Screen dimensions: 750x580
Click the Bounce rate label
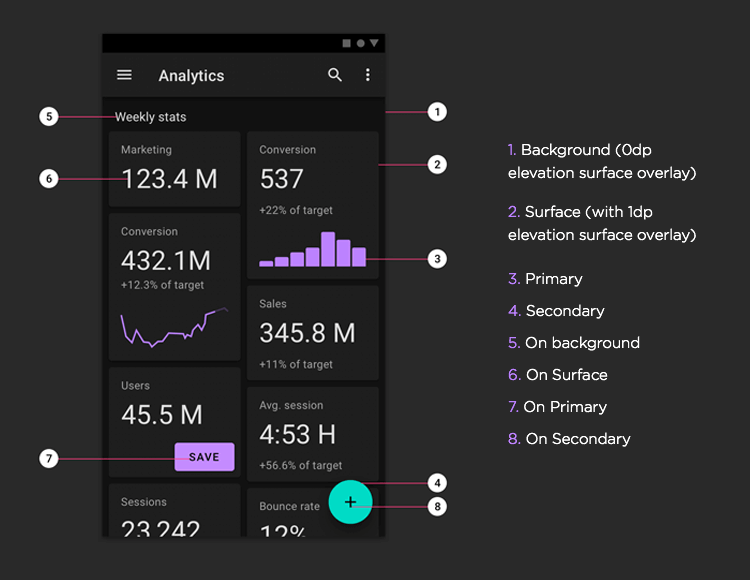[x=289, y=506]
